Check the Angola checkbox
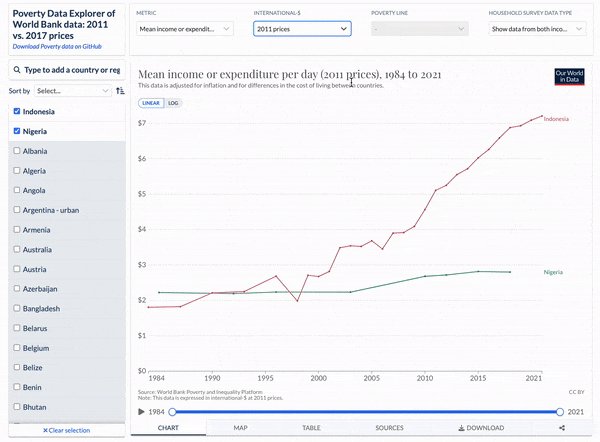The image size is (600, 442). coord(17,190)
